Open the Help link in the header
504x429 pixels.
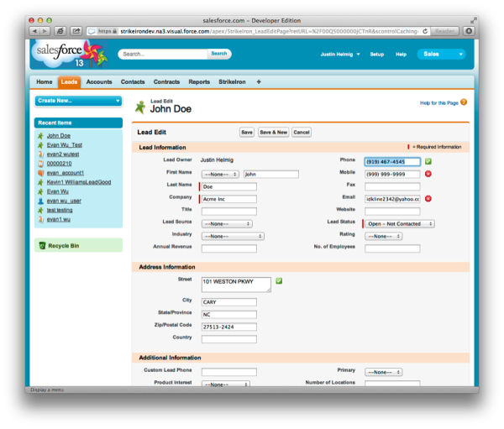pyautogui.click(x=402, y=55)
